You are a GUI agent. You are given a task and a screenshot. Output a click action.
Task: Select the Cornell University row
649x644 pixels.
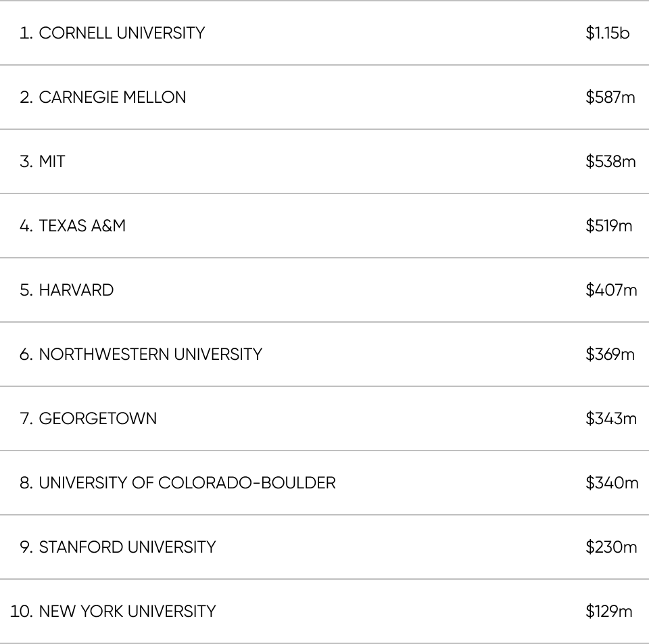click(x=324, y=32)
